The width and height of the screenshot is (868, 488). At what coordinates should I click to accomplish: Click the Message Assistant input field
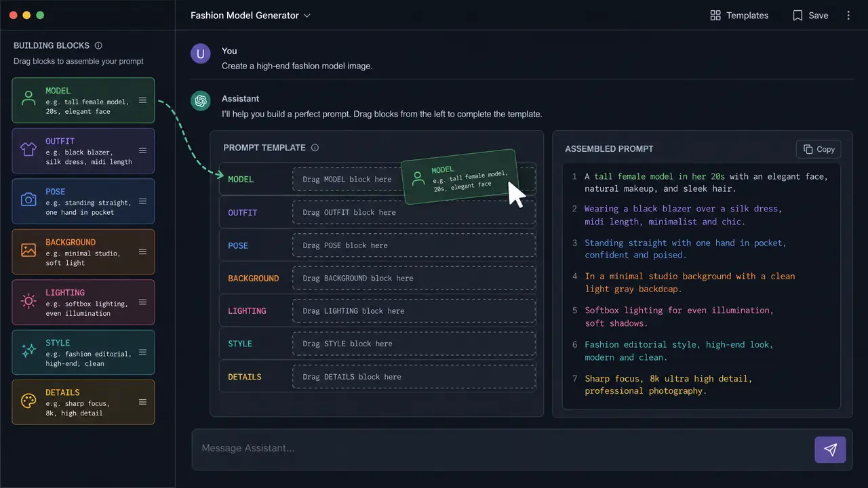click(502, 448)
